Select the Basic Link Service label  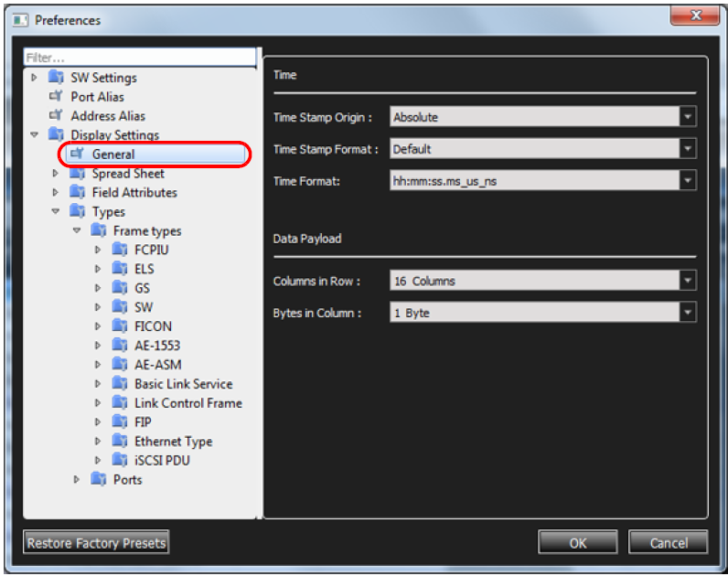tap(184, 384)
